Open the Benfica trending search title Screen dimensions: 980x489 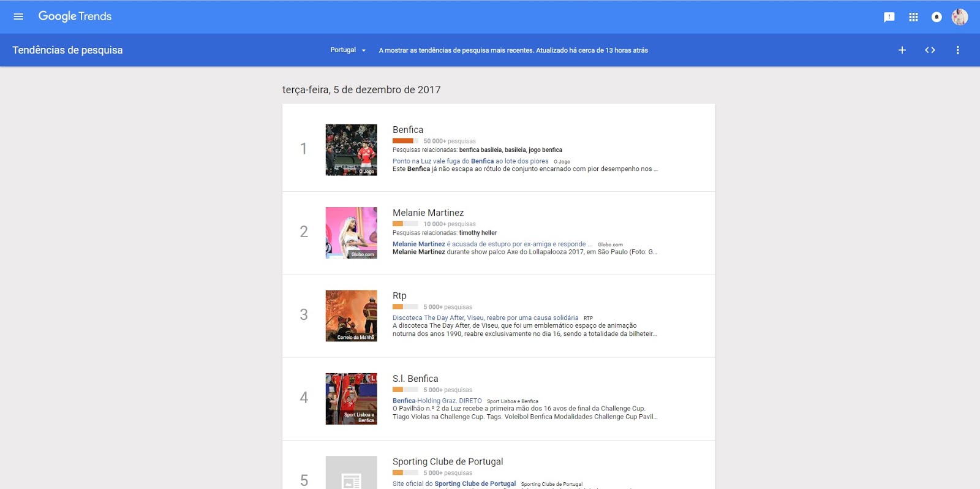(x=408, y=130)
